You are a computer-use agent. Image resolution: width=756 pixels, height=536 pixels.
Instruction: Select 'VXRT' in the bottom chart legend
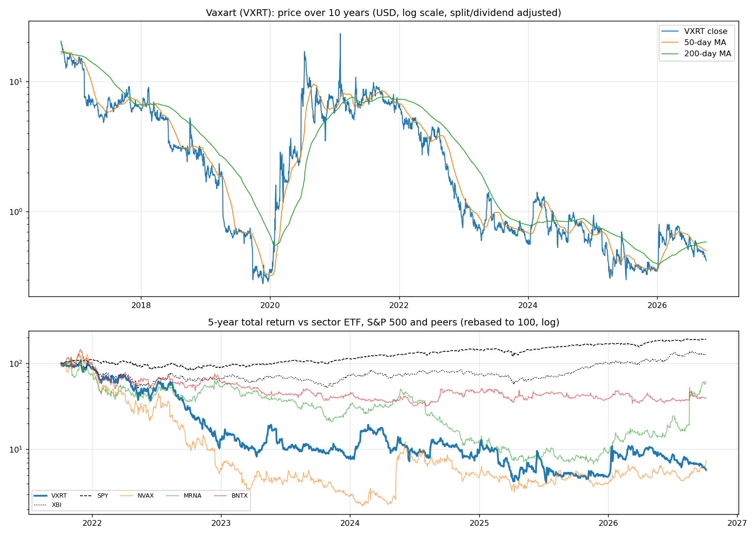(59, 496)
